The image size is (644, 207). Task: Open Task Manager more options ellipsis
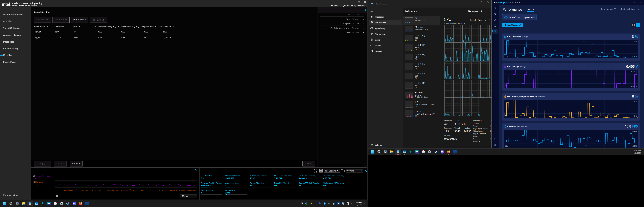tap(487, 11)
